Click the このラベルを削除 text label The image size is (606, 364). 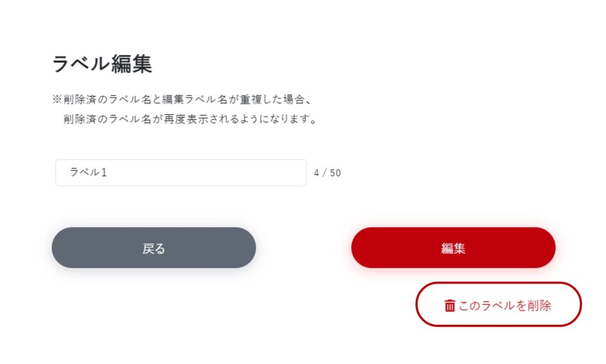(x=505, y=305)
